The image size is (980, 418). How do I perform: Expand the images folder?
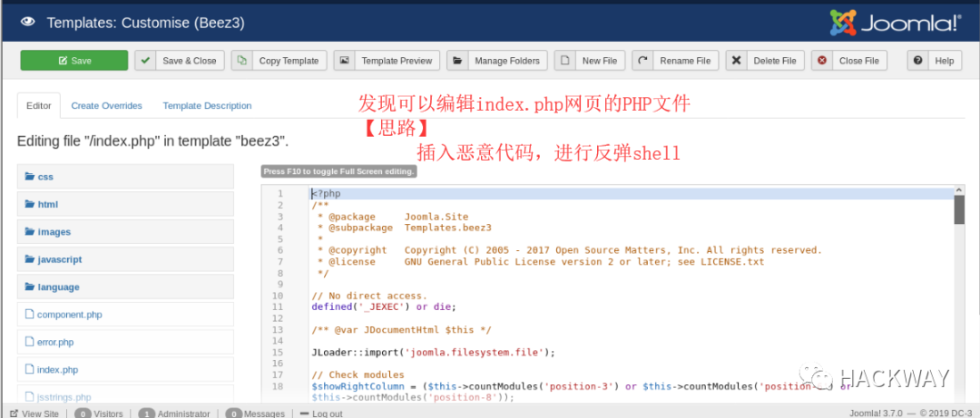click(x=125, y=232)
